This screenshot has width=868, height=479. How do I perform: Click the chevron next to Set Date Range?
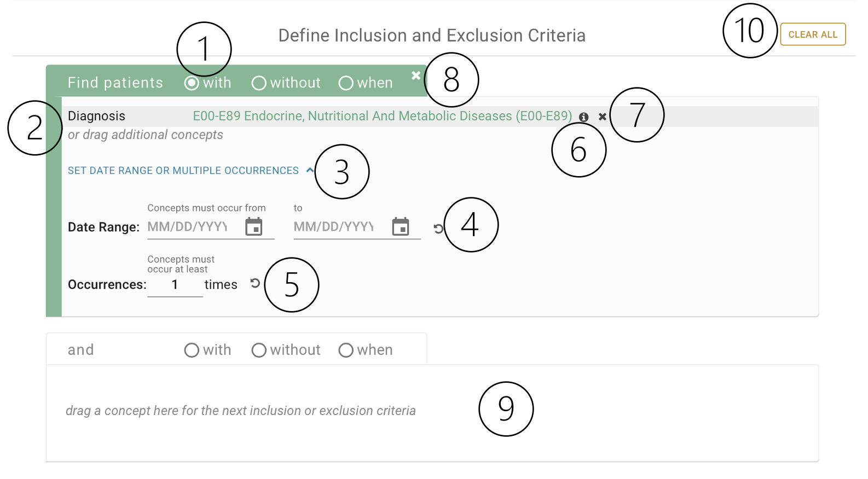point(310,170)
